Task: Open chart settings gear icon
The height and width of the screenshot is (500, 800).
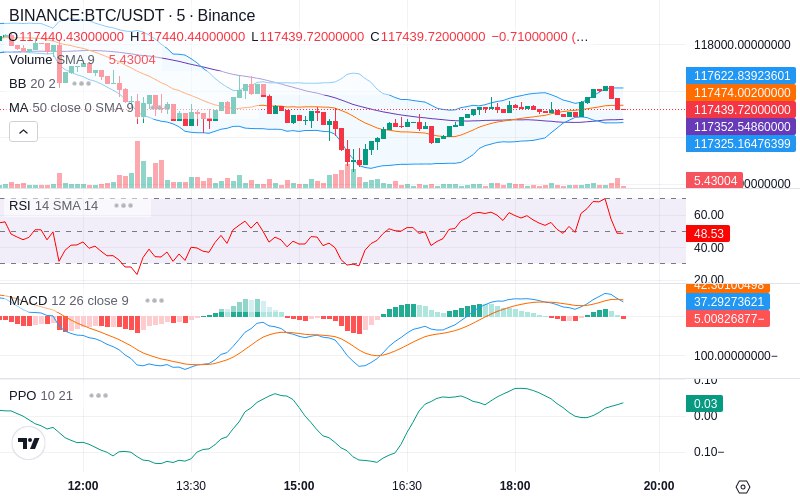Action: tap(743, 486)
